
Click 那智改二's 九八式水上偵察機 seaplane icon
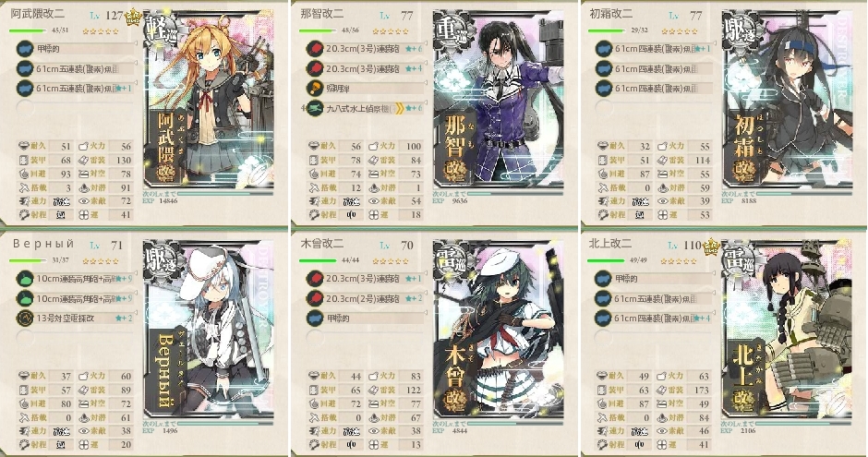click(x=315, y=108)
